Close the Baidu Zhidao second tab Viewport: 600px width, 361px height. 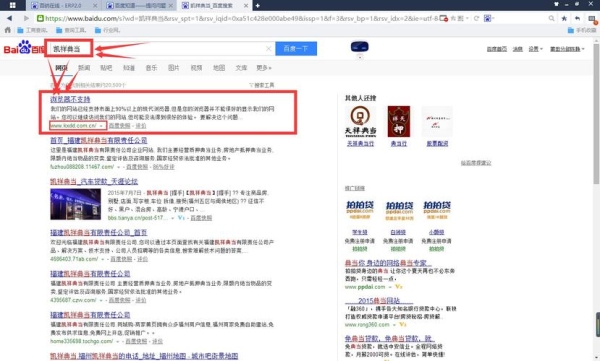(171, 5)
